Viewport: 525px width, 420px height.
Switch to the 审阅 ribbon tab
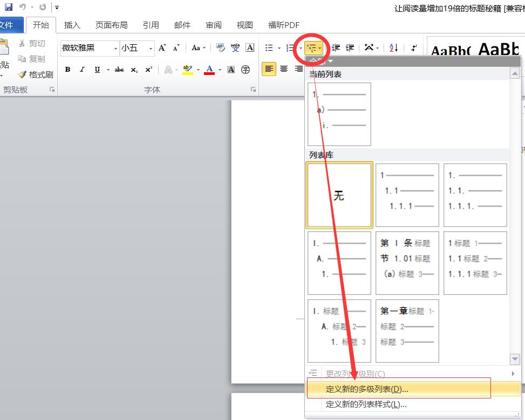pyautogui.click(x=213, y=24)
